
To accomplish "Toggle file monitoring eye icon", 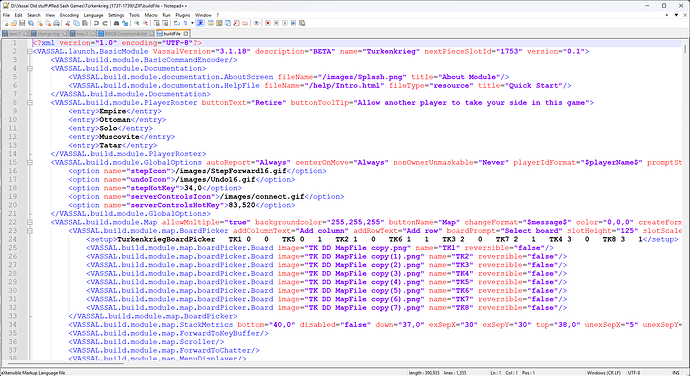I will pos(257,23).
